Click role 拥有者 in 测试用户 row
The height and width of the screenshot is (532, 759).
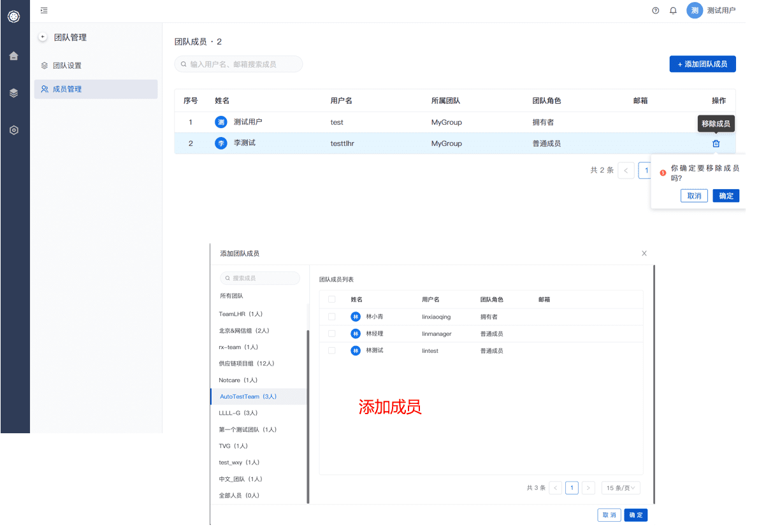[542, 122]
